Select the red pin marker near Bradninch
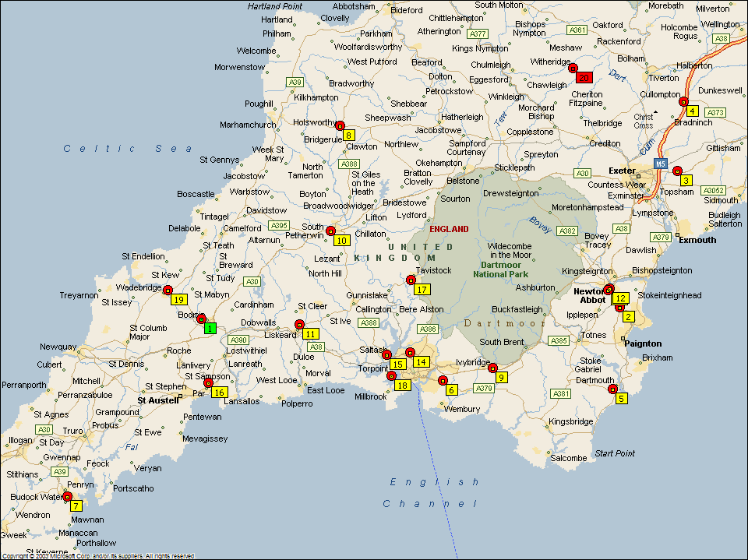The image size is (748, 560). pyautogui.click(x=683, y=102)
